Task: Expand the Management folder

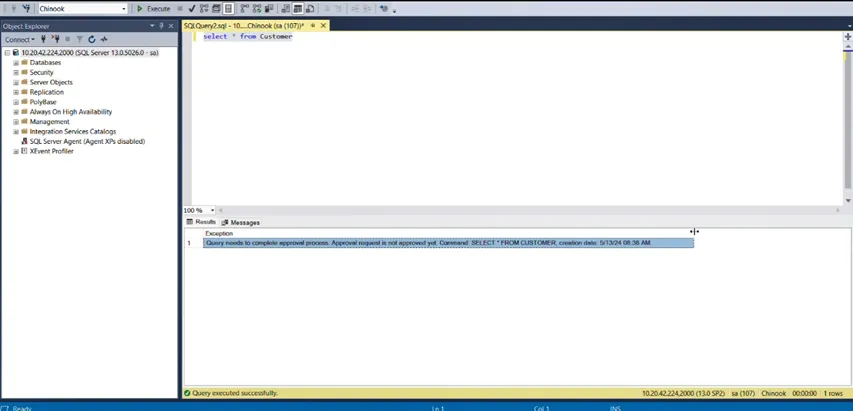Action: 16,121
